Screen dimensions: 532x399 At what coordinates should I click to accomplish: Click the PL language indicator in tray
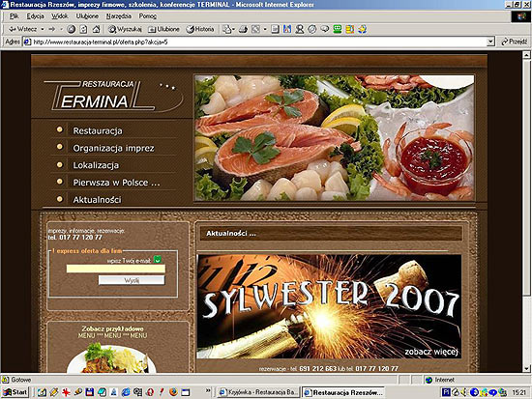(446, 392)
